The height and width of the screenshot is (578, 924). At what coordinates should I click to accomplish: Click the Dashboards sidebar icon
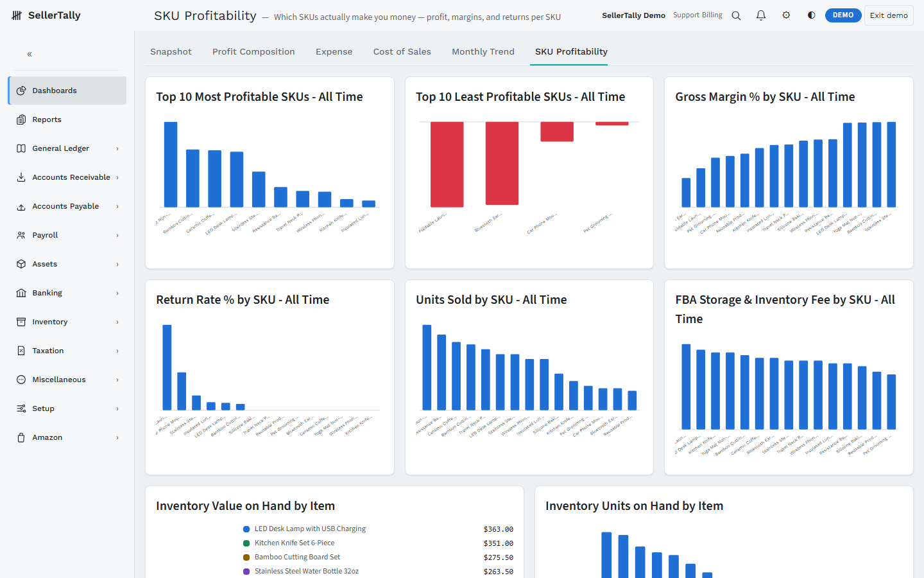(x=21, y=91)
